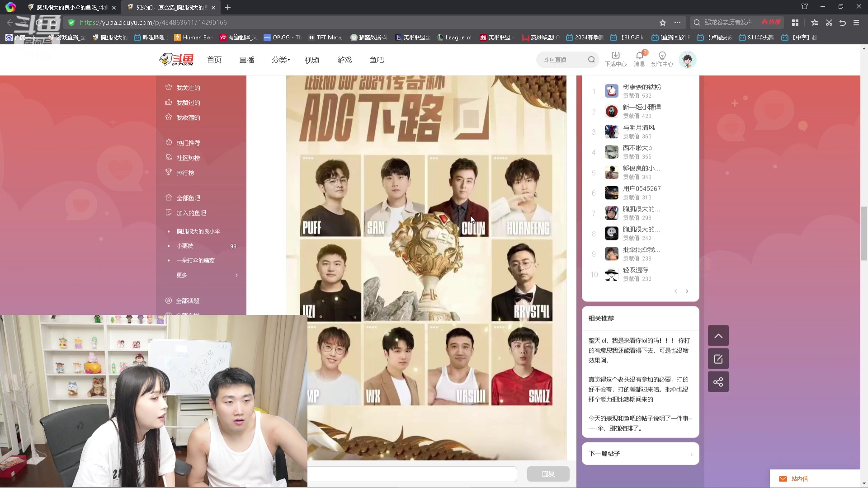Open ranked user 树亲亲的铁粉 profile
This screenshot has width=868, height=488.
642,87
